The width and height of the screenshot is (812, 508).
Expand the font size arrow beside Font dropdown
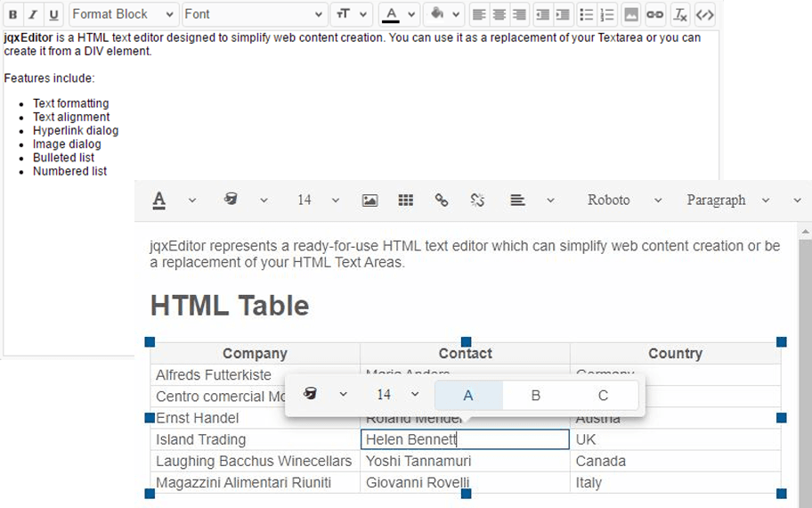[363, 14]
